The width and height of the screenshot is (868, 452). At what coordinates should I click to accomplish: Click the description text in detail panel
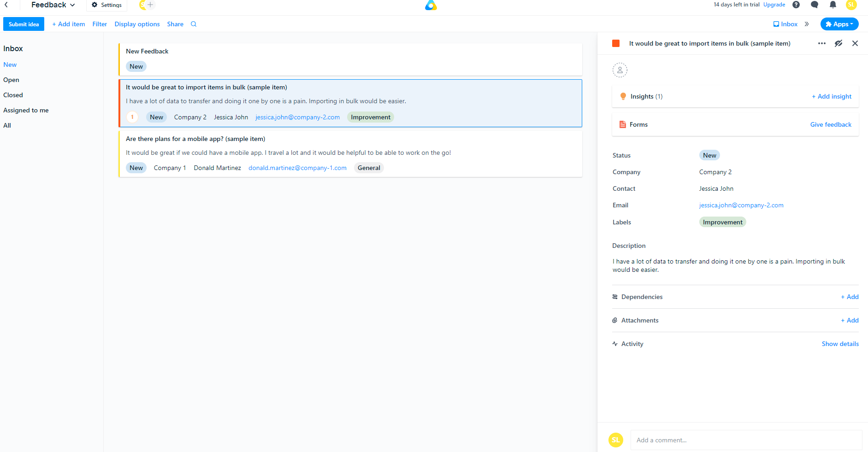click(x=729, y=265)
